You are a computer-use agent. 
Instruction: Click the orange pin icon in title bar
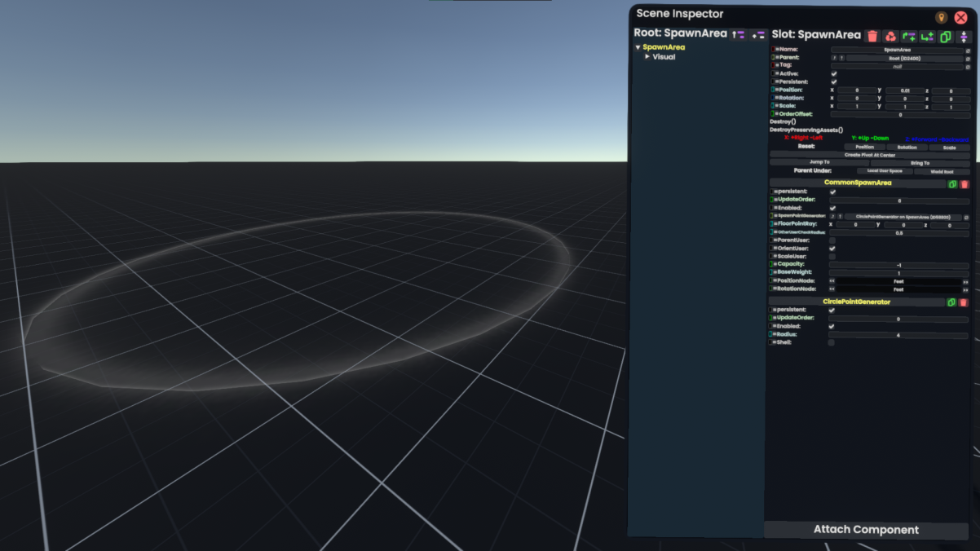click(941, 17)
